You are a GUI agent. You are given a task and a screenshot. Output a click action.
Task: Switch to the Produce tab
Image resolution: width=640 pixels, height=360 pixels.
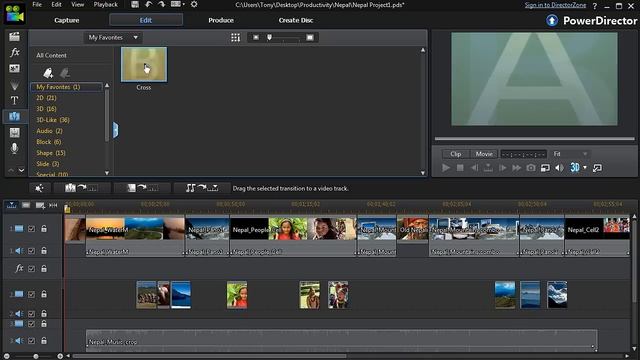point(221,20)
